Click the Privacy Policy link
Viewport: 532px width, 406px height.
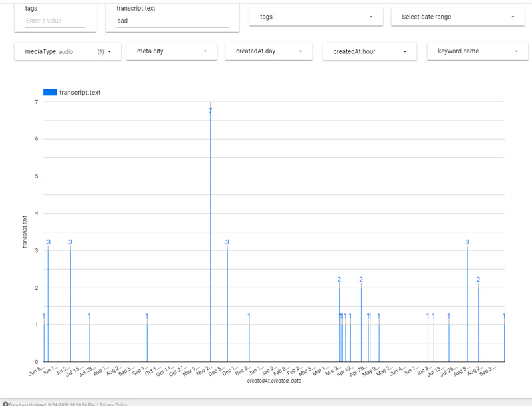(113, 403)
